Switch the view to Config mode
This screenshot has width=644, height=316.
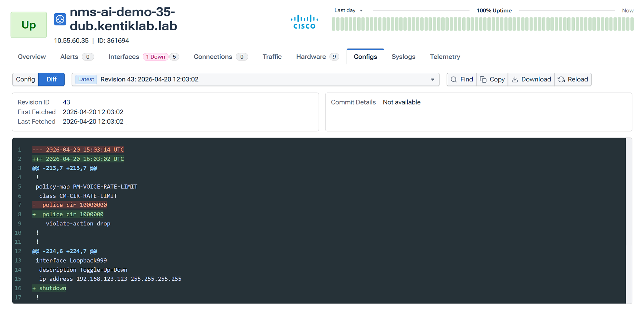pos(25,79)
